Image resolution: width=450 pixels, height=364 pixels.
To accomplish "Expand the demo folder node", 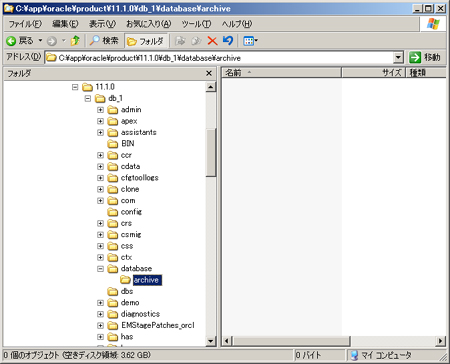I will (x=100, y=302).
